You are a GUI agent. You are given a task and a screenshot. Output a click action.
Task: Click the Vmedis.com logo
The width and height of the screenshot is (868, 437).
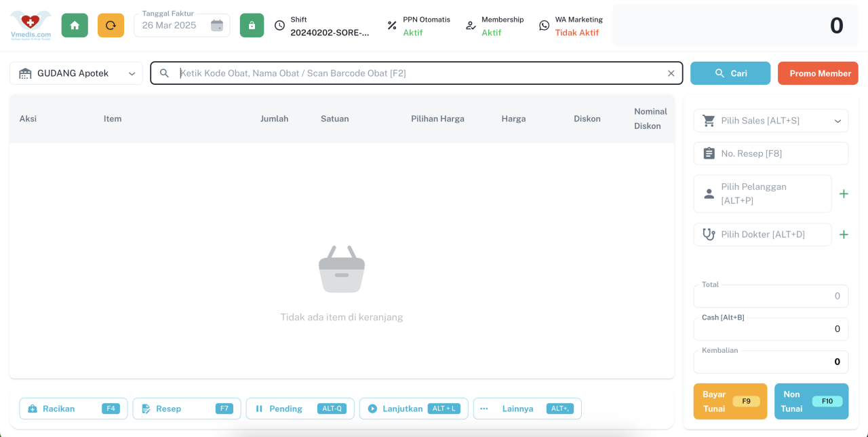[31, 25]
